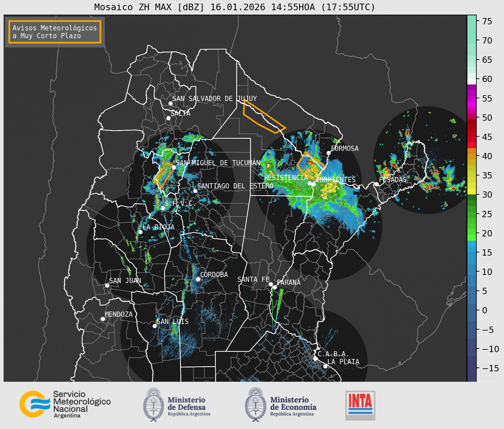Click the 55 dBZ magenta band on scale
504x429 pixels.
(472, 99)
